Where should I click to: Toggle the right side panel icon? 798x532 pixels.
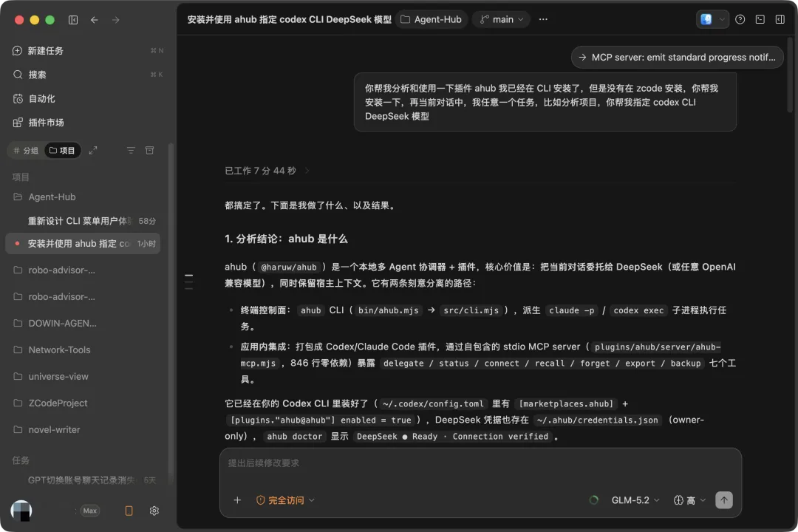780,19
